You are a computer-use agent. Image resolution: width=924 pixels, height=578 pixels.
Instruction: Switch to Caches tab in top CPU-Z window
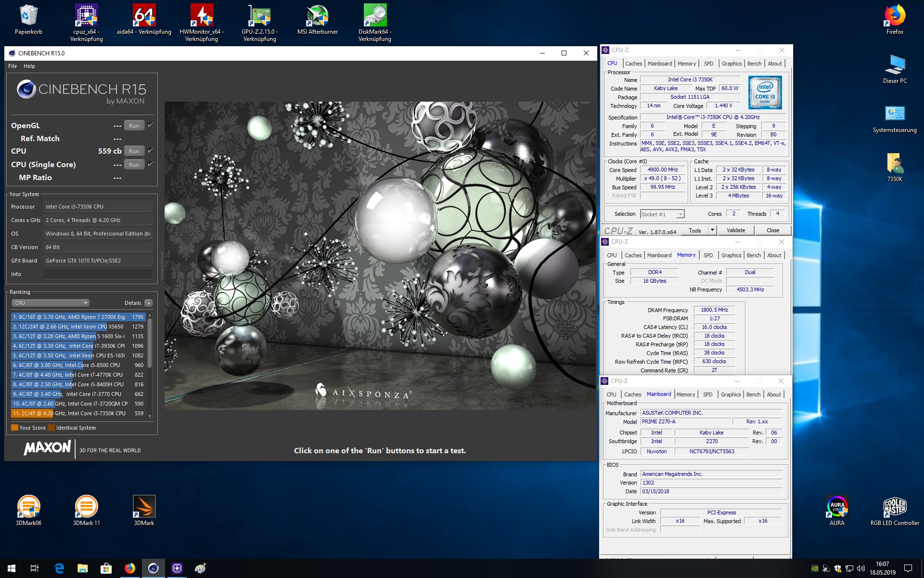(633, 64)
